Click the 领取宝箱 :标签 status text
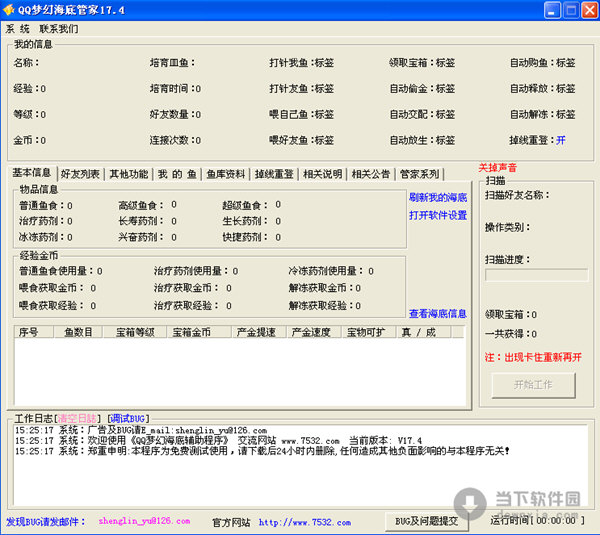The image size is (600, 535). point(422,62)
